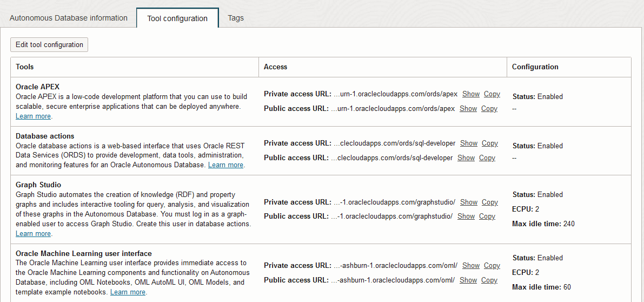644x302 pixels.
Task: Open the Autonomous Database information tab
Action: point(69,18)
